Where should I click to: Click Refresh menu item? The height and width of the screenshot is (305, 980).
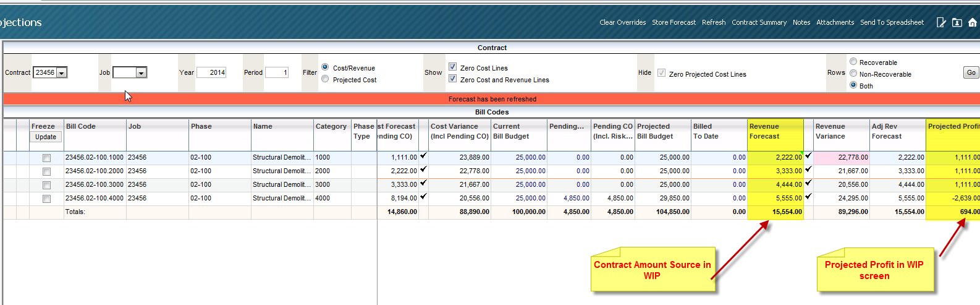[x=714, y=22]
